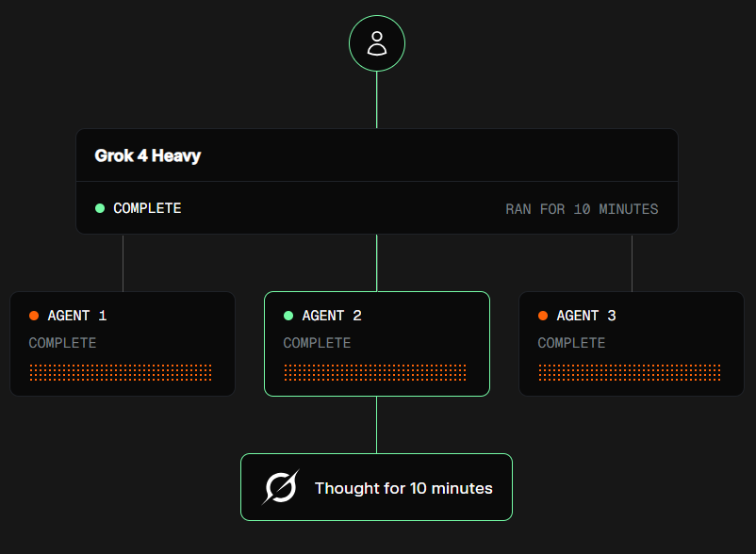Click the user avatar icon at top

pyautogui.click(x=376, y=43)
